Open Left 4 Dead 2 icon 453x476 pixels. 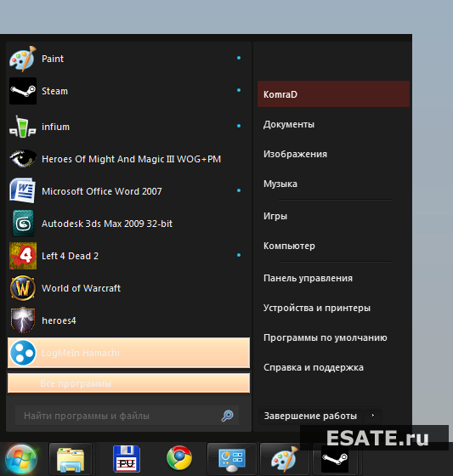pos(23,256)
